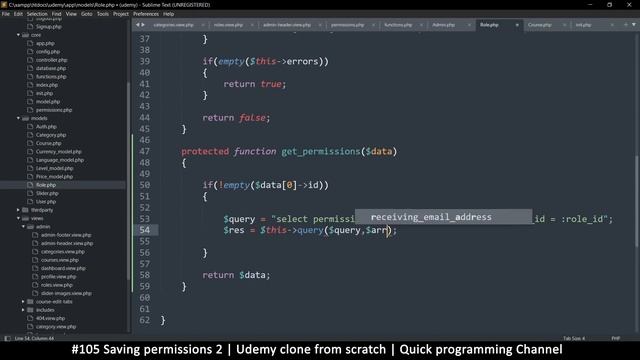Screen dimensions: 640x360
Task: Open dashboard.view.php in the admin folder
Action: coord(63,268)
